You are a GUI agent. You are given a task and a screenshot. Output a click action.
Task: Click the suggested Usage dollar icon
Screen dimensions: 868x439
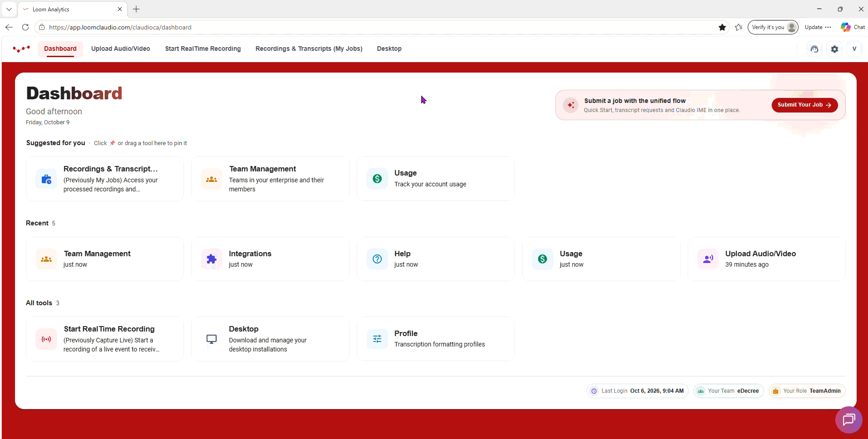tap(377, 179)
